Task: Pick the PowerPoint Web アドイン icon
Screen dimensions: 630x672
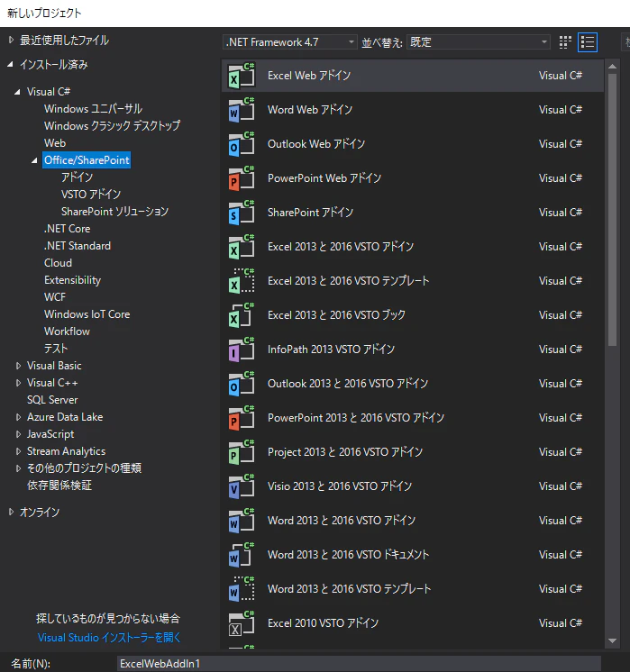Action: 242,178
